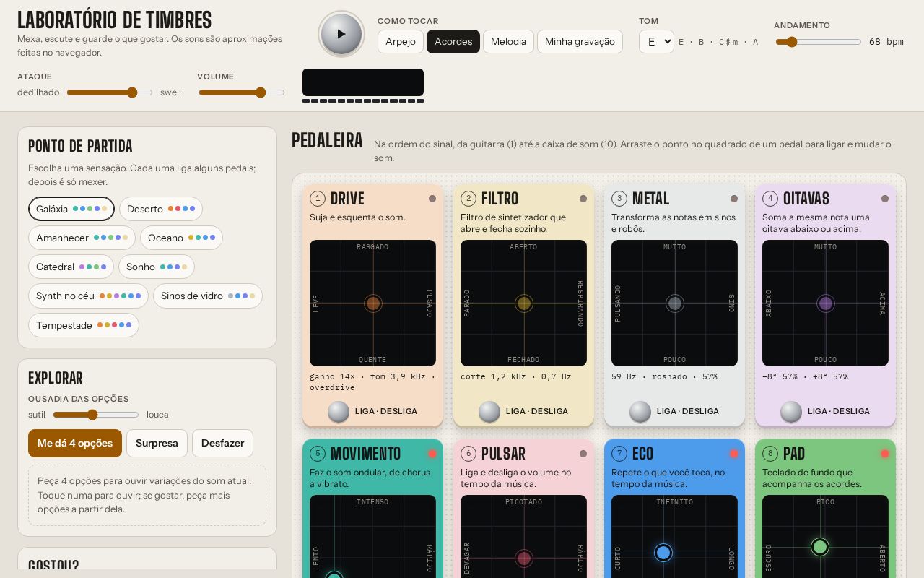Choose the Synth no céu preset
The height and width of the screenshot is (578, 924).
[x=88, y=296]
